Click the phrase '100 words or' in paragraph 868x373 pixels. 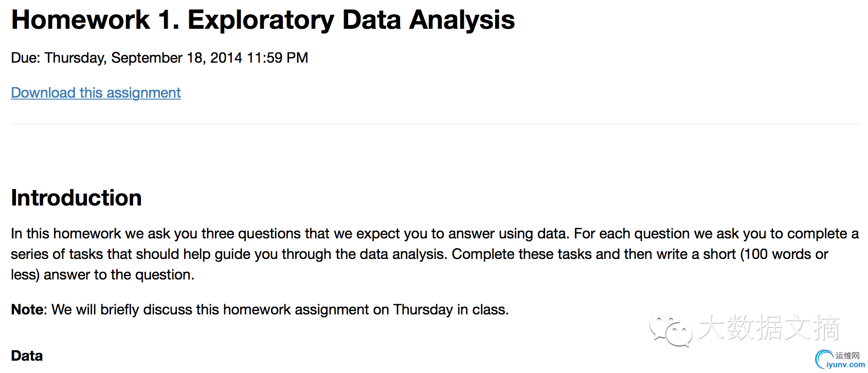[x=786, y=254]
